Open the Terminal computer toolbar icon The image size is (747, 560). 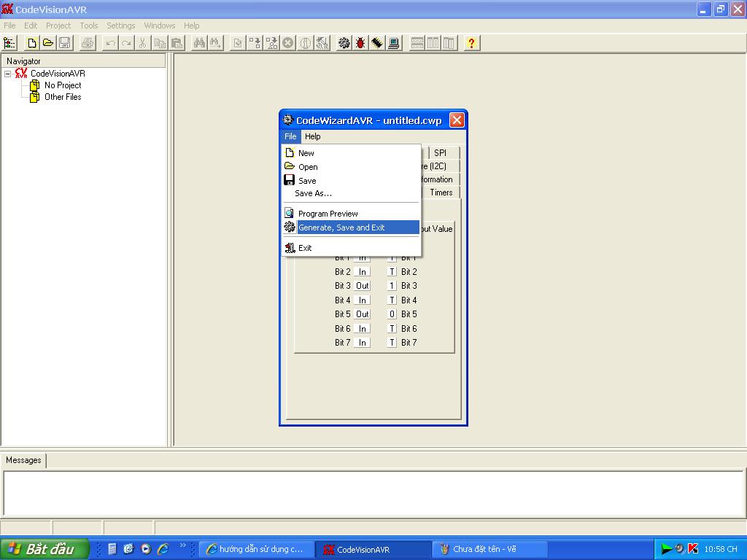pyautogui.click(x=393, y=43)
